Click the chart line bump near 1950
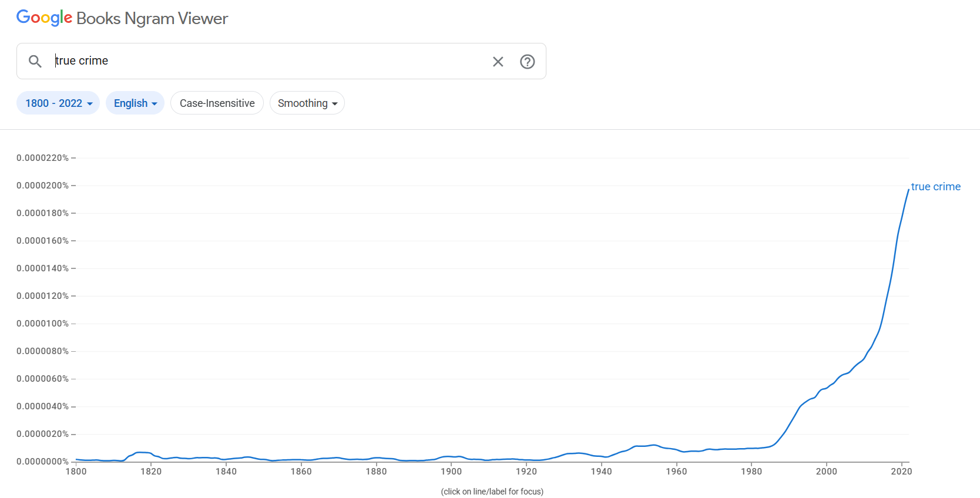 click(x=653, y=445)
